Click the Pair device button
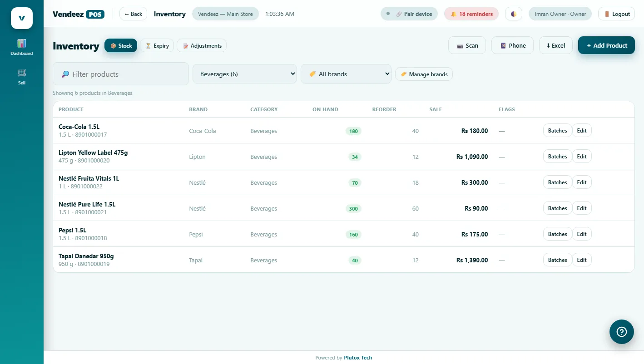 coord(409,14)
